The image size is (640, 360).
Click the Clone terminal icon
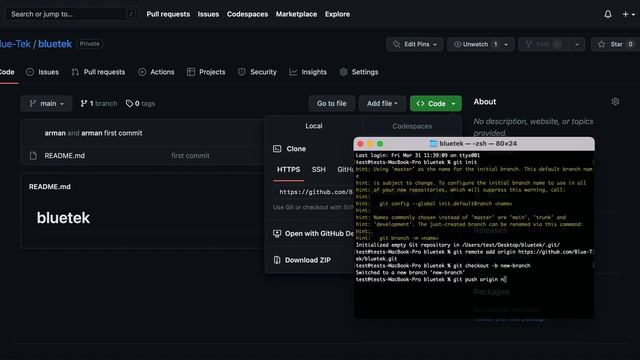[x=277, y=149]
